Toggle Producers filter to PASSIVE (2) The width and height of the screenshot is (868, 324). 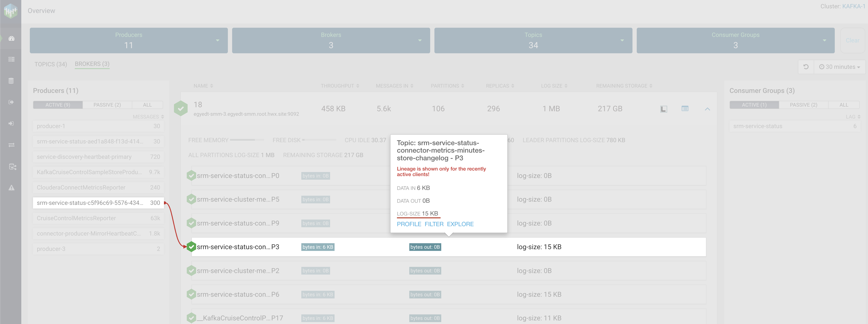(x=107, y=105)
